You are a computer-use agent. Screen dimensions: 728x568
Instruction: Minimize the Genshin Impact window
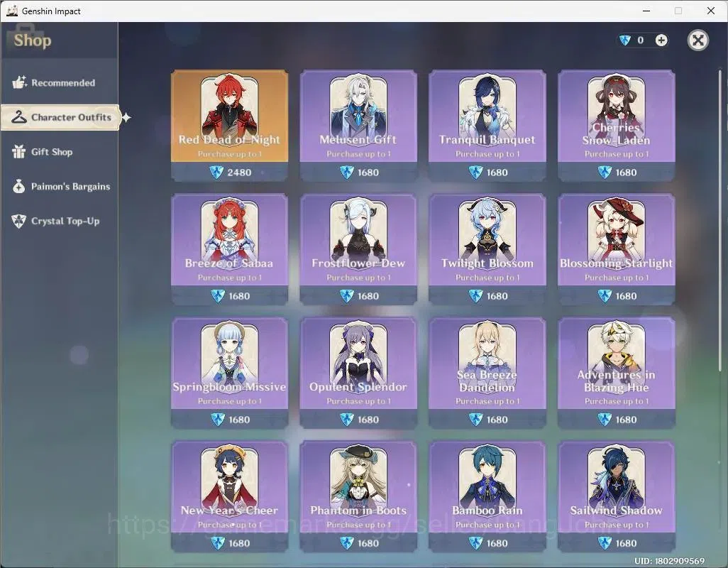(646, 11)
